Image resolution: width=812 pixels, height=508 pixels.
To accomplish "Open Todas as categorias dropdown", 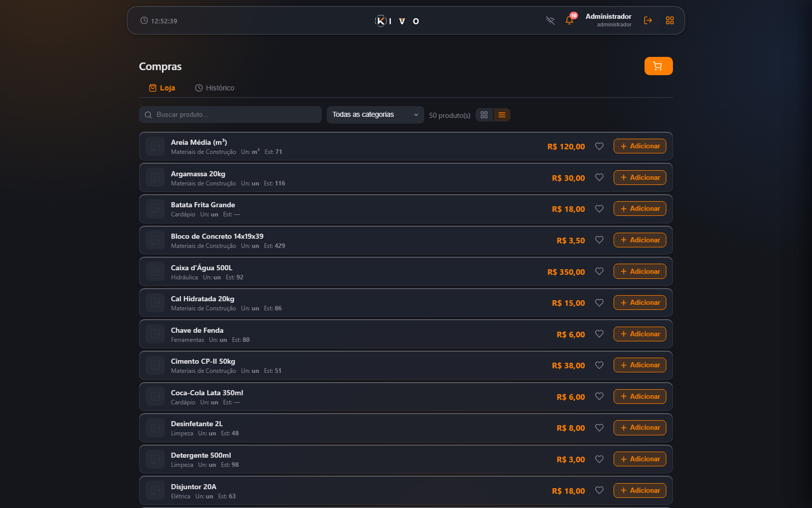I will (x=375, y=115).
